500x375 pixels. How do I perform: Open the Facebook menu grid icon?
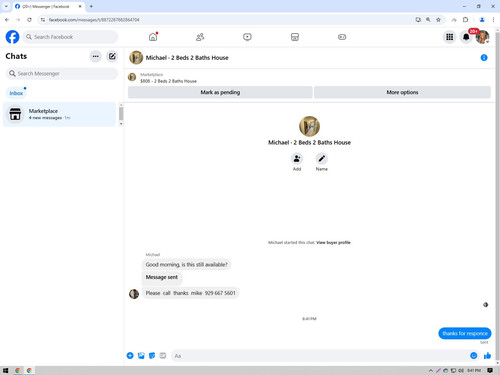click(x=450, y=37)
